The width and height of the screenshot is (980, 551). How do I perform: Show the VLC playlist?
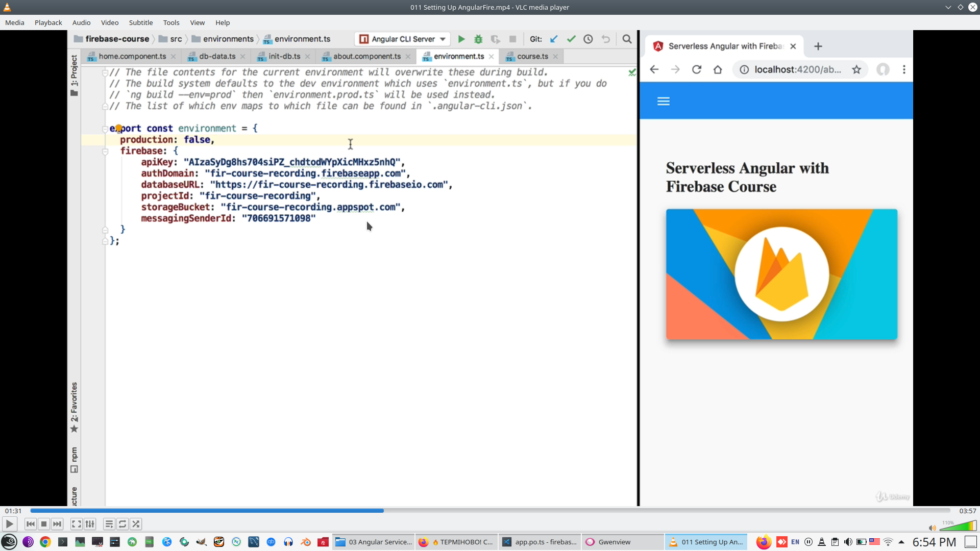109,524
